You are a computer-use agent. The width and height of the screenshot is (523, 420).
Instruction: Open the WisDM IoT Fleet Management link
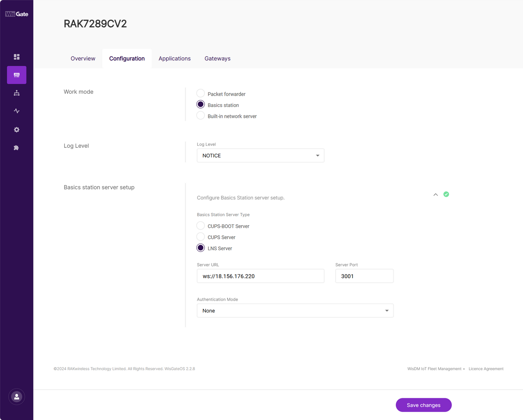434,369
